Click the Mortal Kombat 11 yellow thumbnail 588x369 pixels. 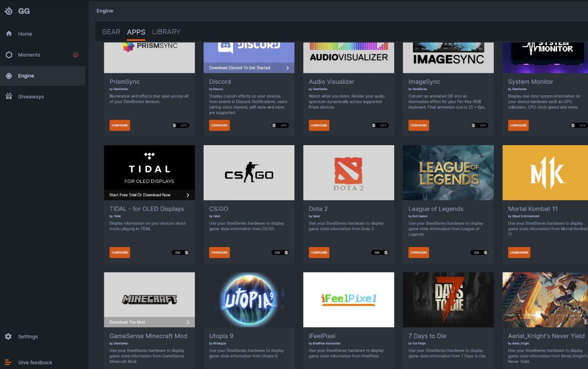tap(545, 173)
